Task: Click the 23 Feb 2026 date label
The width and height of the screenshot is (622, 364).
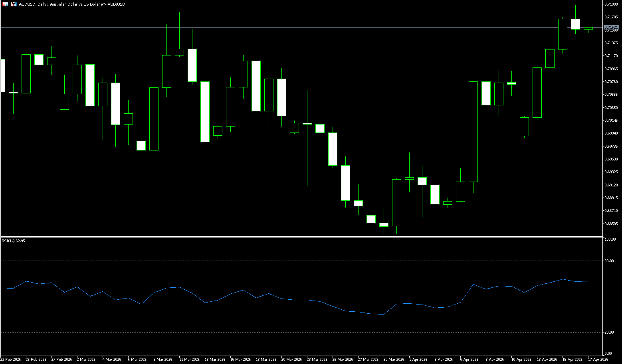Action: [x=11, y=360]
